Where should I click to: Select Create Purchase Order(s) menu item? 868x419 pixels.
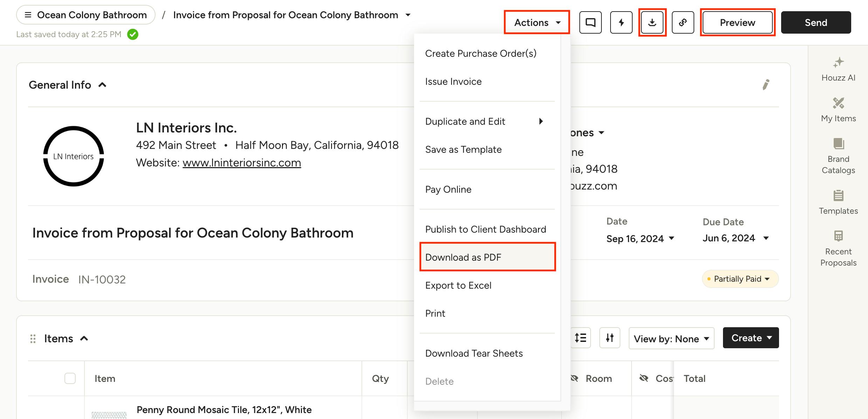pyautogui.click(x=487, y=53)
